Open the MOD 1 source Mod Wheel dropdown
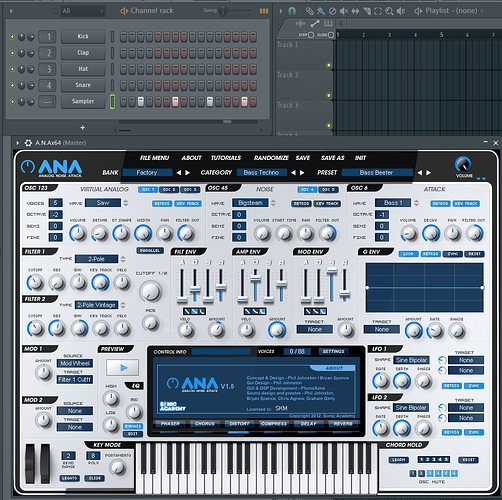 point(75,363)
